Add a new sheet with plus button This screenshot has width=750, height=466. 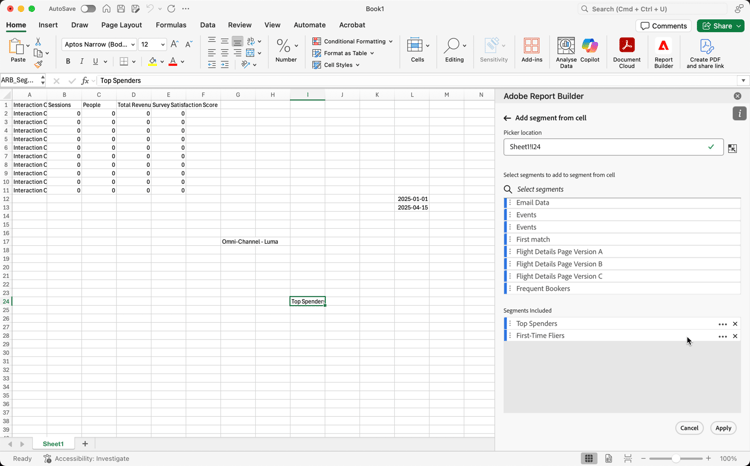85,444
